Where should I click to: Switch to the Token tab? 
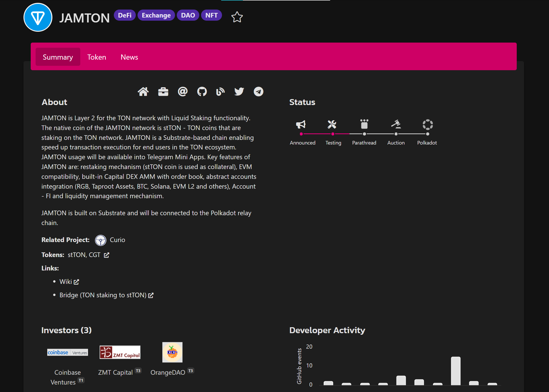97,57
